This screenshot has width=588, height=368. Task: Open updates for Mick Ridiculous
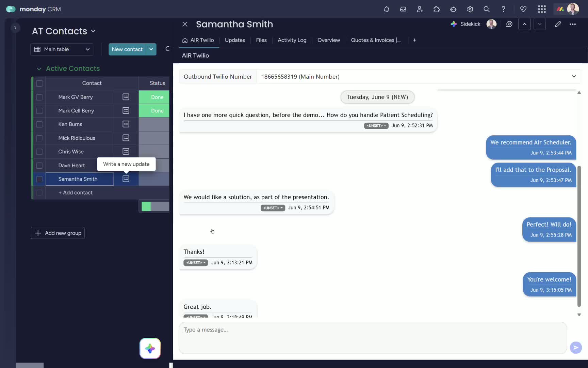pos(126,138)
